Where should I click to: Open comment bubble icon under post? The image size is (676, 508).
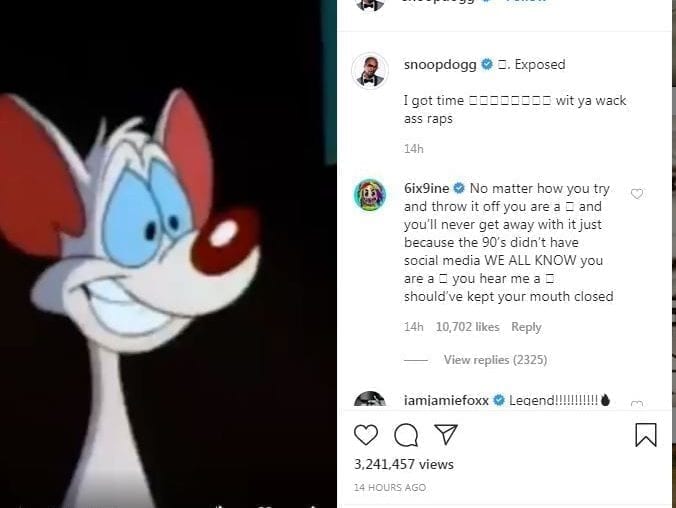click(x=406, y=435)
